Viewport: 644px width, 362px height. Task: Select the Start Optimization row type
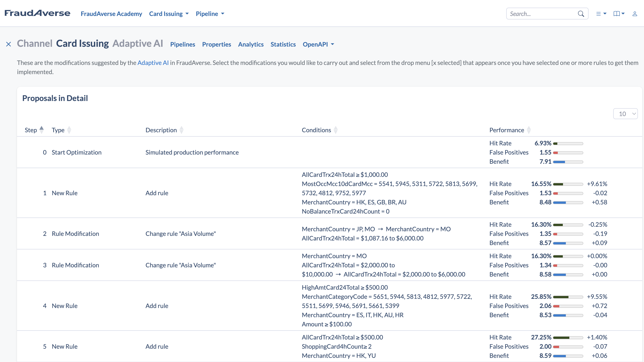pos(76,152)
